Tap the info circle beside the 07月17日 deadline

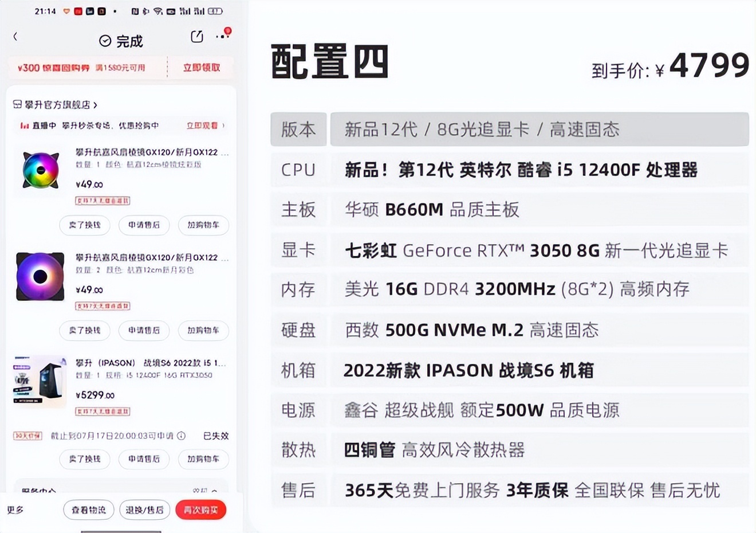click(182, 436)
